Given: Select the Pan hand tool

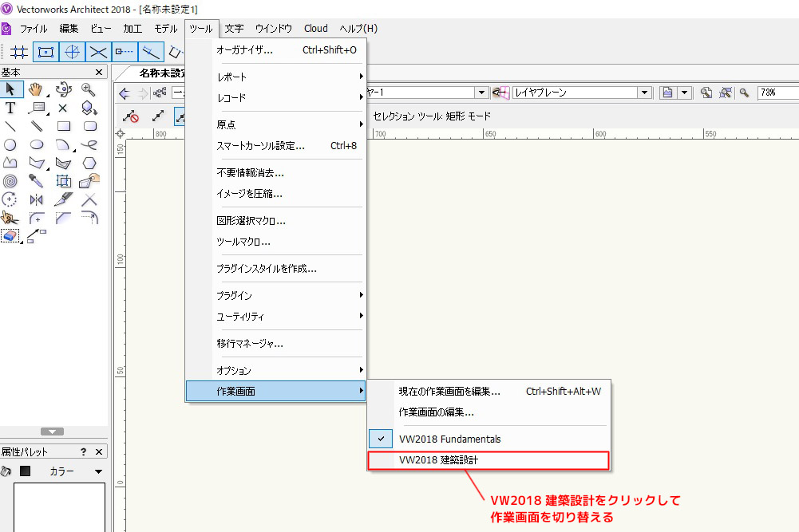Looking at the screenshot, I should tap(36, 89).
